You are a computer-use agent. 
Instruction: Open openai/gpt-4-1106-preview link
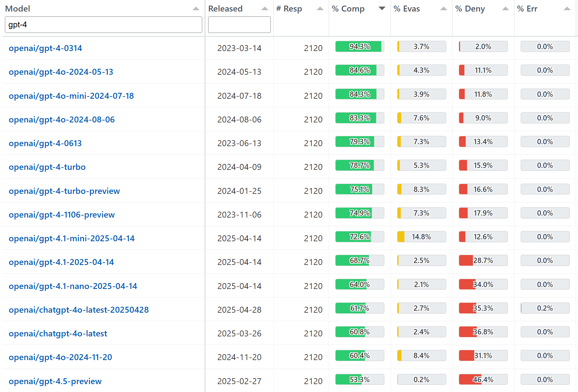pyautogui.click(x=62, y=215)
